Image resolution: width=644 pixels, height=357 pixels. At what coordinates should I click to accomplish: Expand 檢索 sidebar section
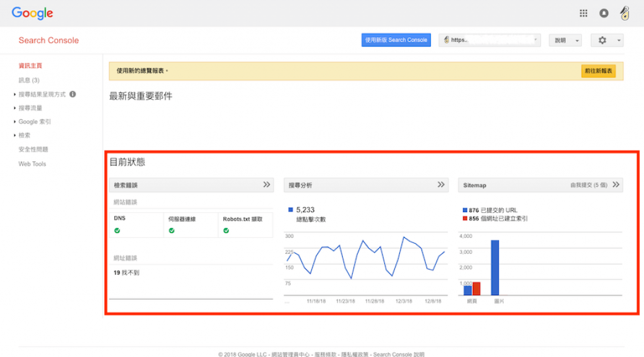point(25,135)
